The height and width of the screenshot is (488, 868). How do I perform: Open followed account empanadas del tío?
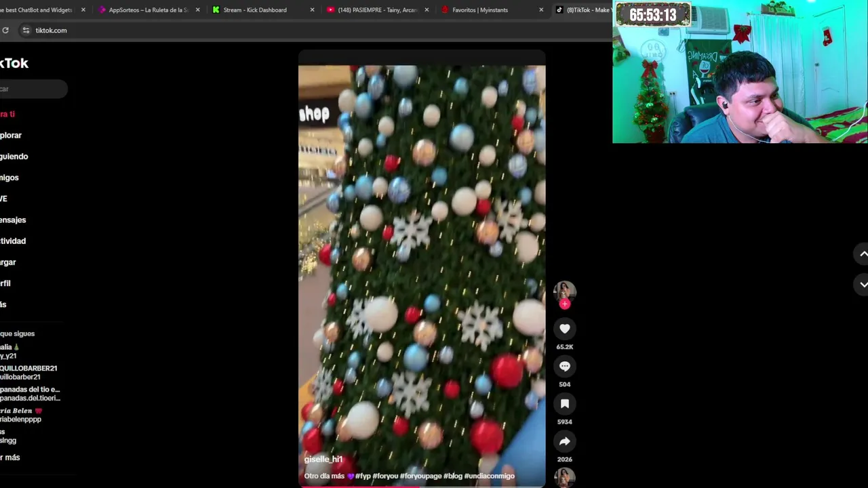tap(30, 394)
